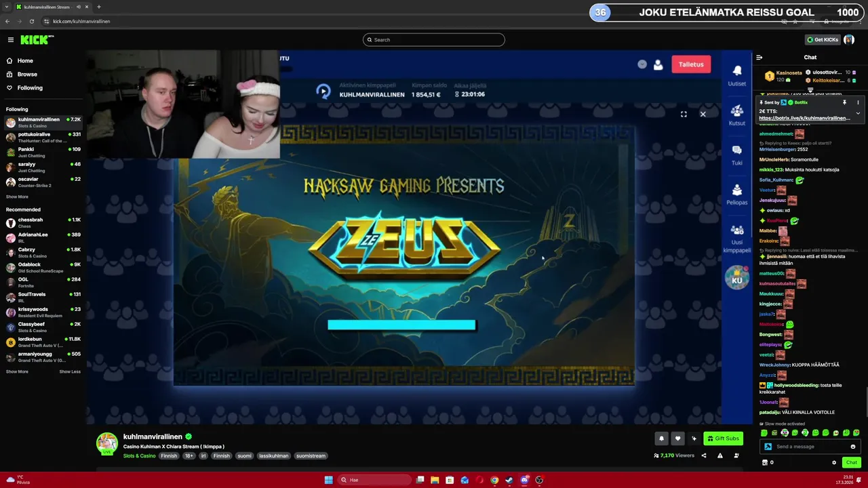
Task: Open Google Chrome from taskbar
Action: (494, 480)
